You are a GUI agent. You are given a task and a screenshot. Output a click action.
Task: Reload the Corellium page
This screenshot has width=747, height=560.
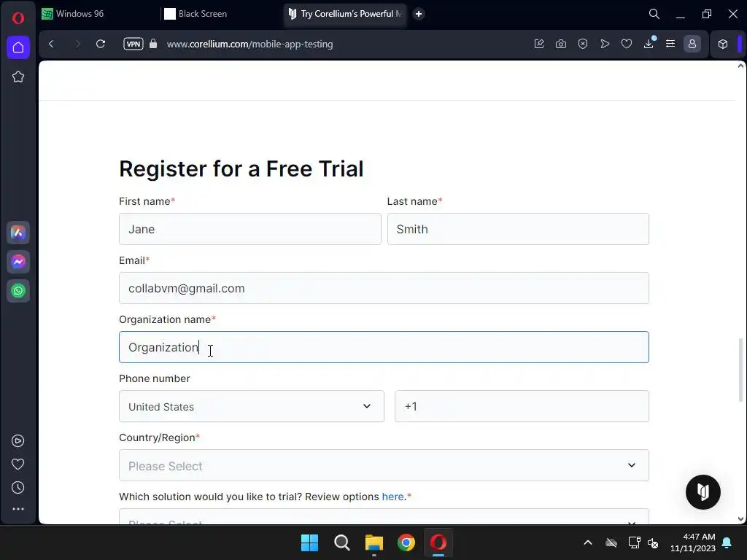101,44
